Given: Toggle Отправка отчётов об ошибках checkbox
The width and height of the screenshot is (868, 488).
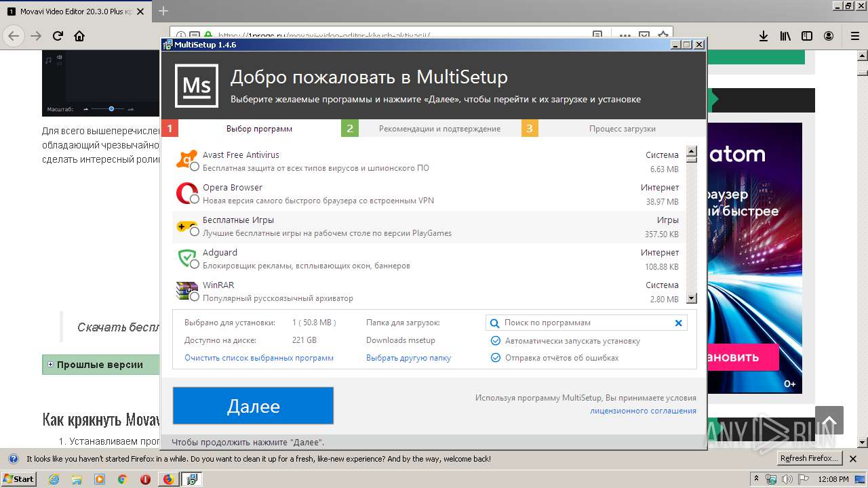Looking at the screenshot, I should tap(496, 358).
